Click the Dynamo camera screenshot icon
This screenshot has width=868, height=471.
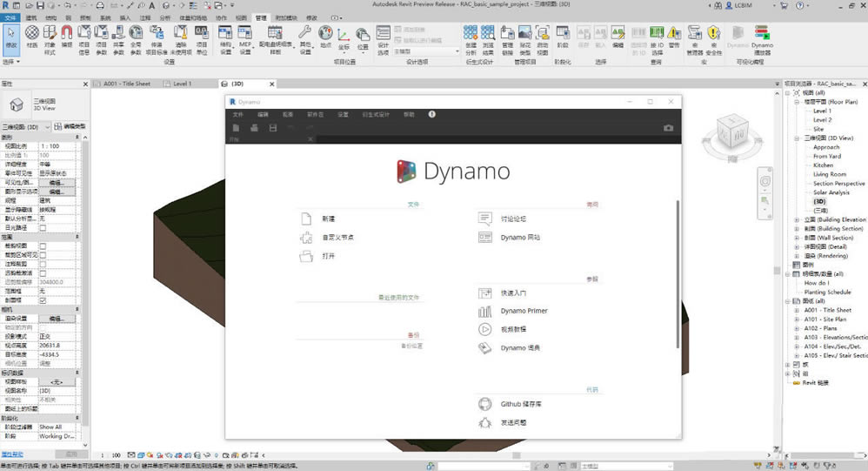[x=668, y=128]
